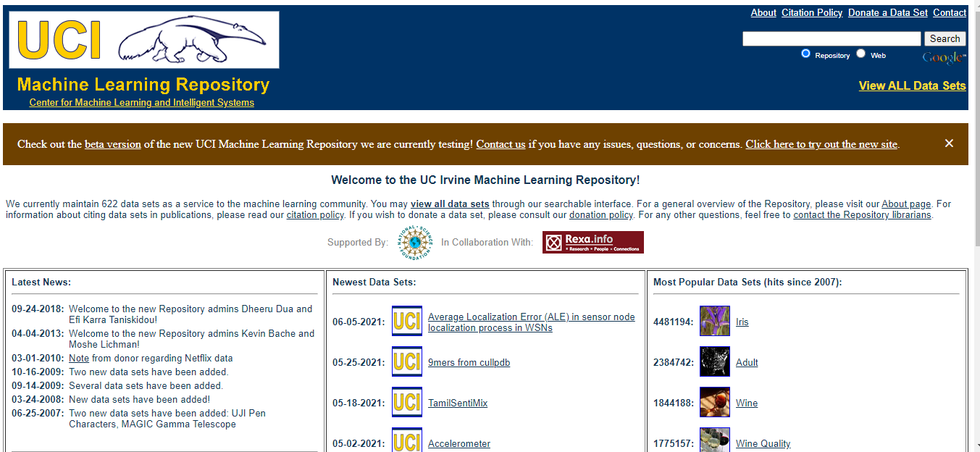
Task: Click the 06-25-2007 news date
Action: [38, 413]
